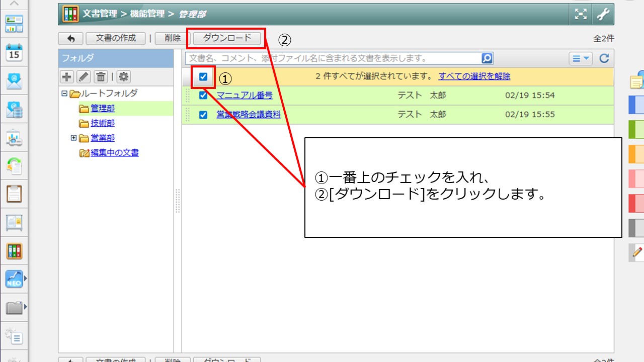Image resolution: width=644 pixels, height=362 pixels.
Task: Open the gray folder icon in sidebar
Action: pyautogui.click(x=14, y=307)
